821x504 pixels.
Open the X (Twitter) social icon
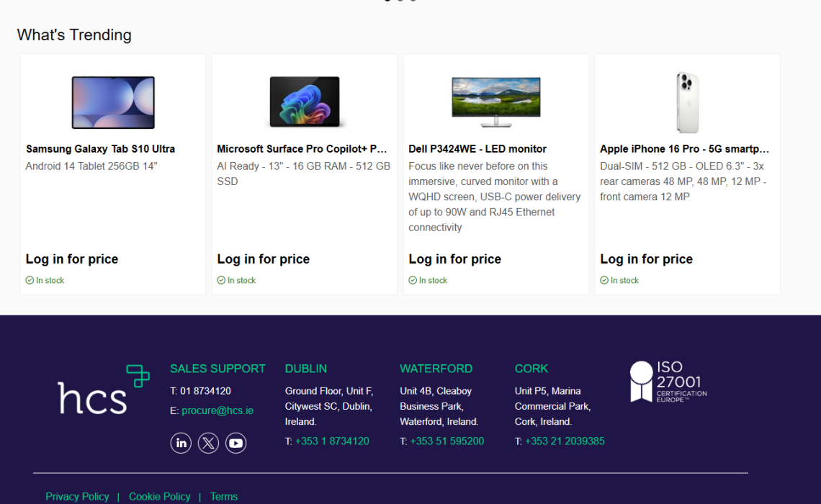208,443
